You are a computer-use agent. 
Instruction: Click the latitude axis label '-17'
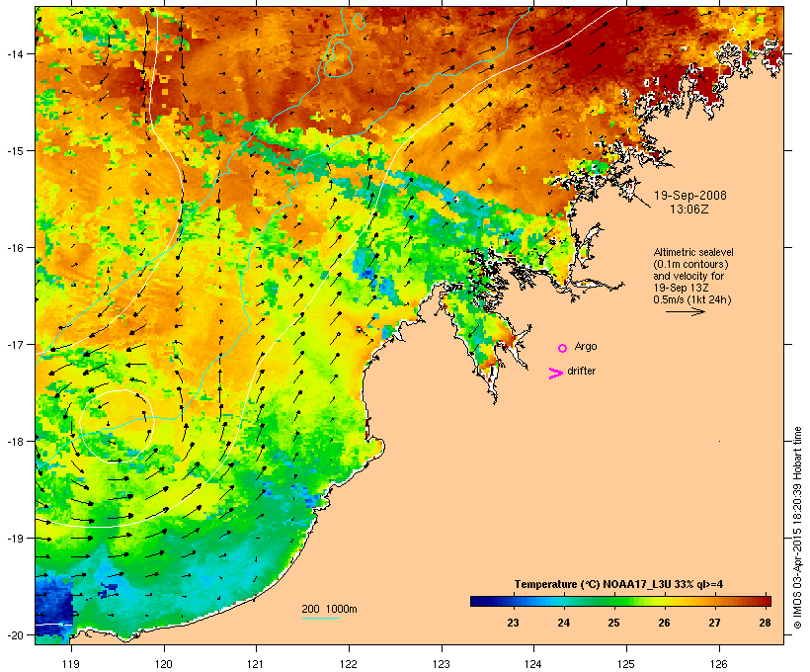point(14,344)
